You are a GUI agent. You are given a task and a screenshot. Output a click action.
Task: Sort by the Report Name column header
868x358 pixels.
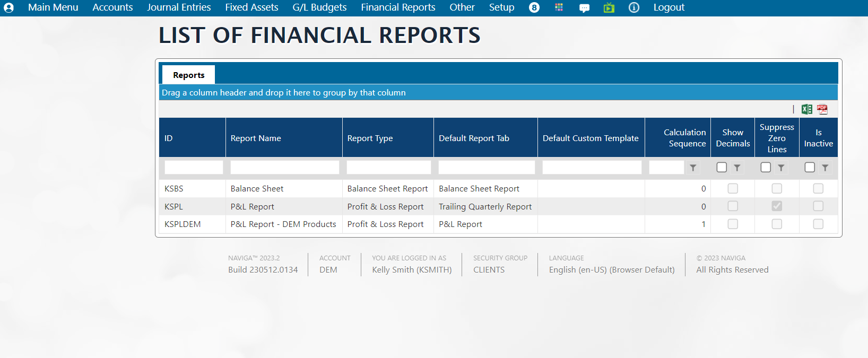(x=256, y=138)
